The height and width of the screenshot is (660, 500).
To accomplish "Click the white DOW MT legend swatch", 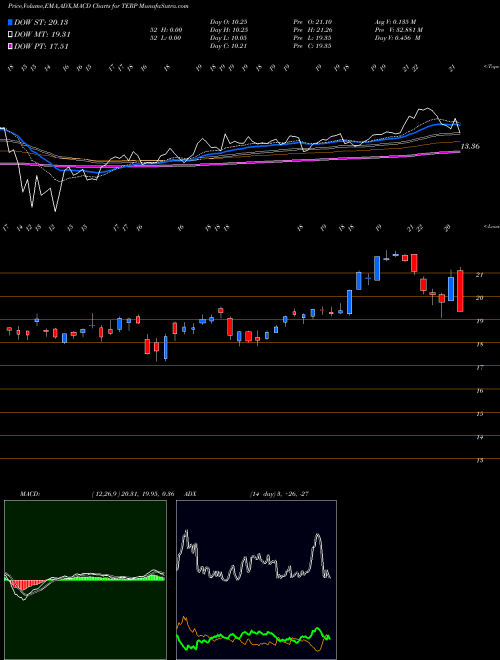I will [x=10, y=35].
